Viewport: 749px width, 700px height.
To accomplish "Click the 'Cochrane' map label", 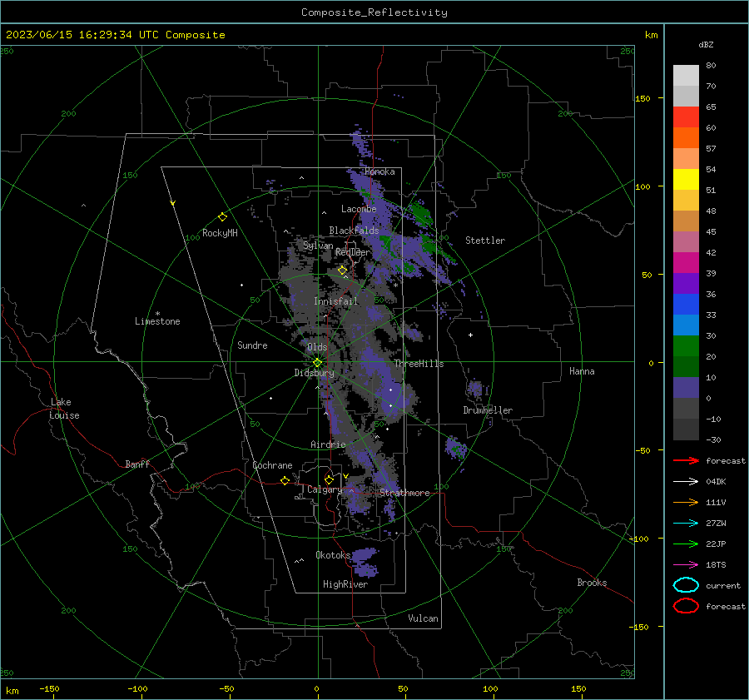I will [272, 465].
